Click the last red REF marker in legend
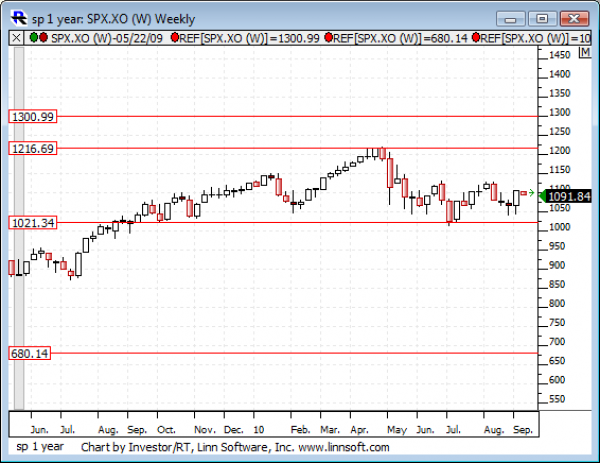This screenshot has height=463, width=600. click(476, 37)
